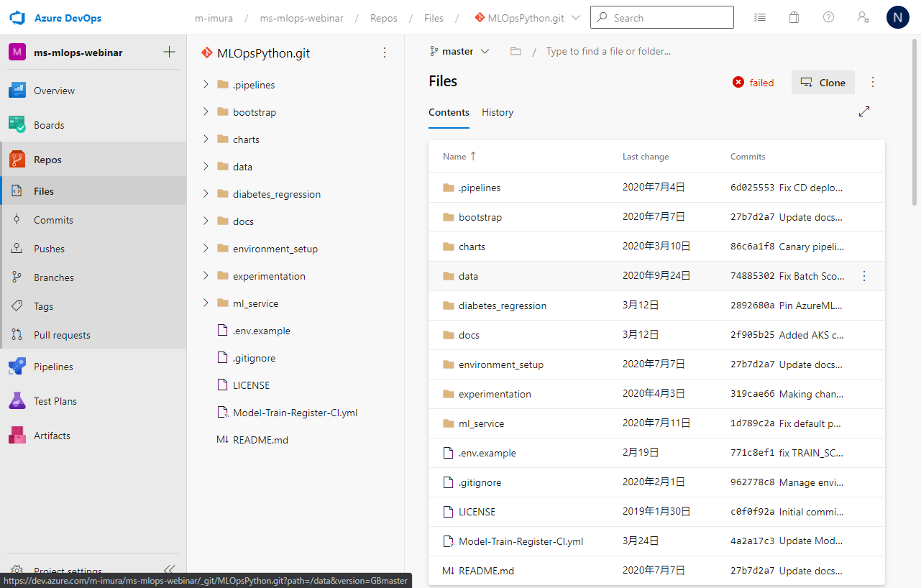The image size is (921, 588).
Task: Click the root folder icon in path bar
Action: point(516,51)
